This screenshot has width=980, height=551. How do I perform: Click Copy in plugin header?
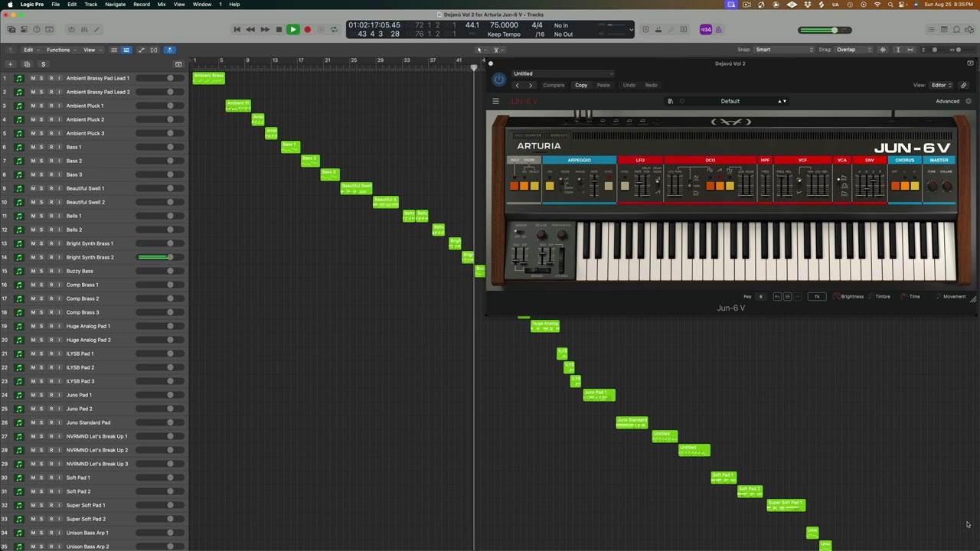581,85
